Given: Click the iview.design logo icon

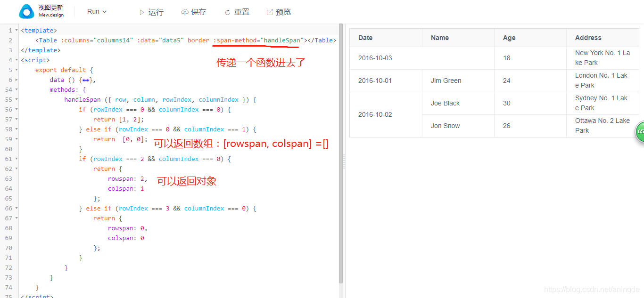Looking at the screenshot, I should pyautogui.click(x=26, y=11).
